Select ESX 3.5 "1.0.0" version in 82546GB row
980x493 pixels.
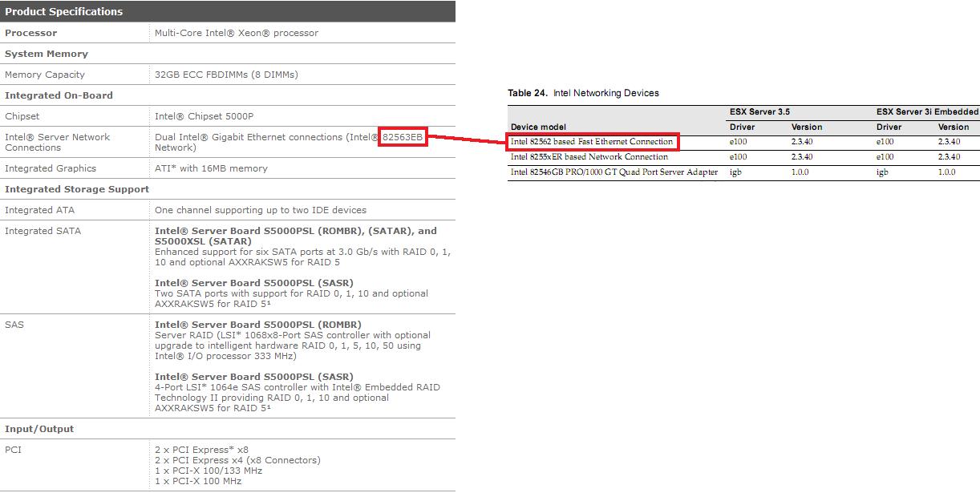[x=800, y=172]
